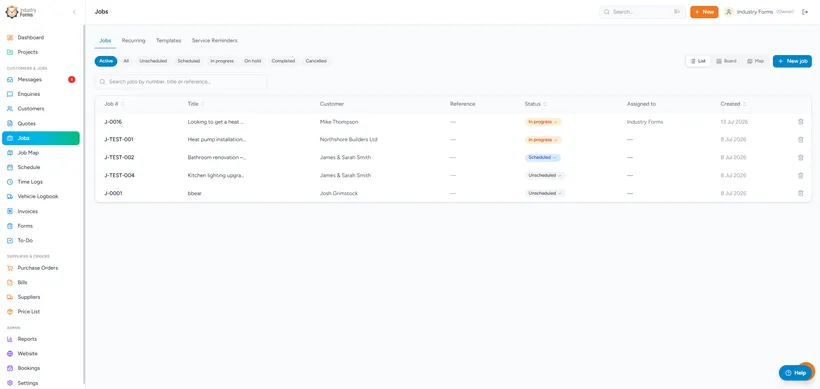Sort by the Status column header
The image size is (820, 389).
pyautogui.click(x=536, y=104)
